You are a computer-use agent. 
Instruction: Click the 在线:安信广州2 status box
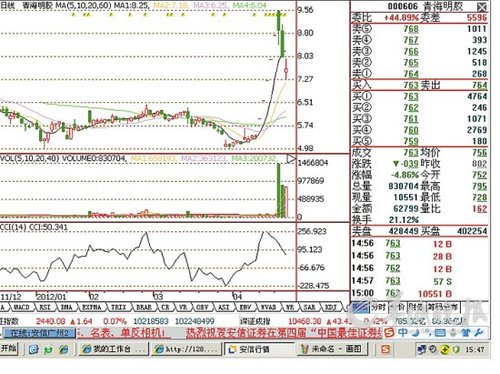tap(39, 333)
